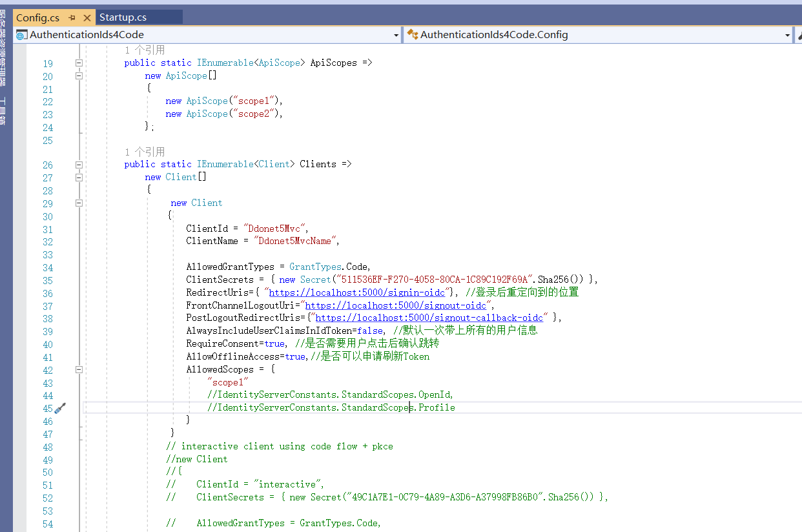Collapse the Clients property at line 26
802x532 pixels.
[79, 165]
